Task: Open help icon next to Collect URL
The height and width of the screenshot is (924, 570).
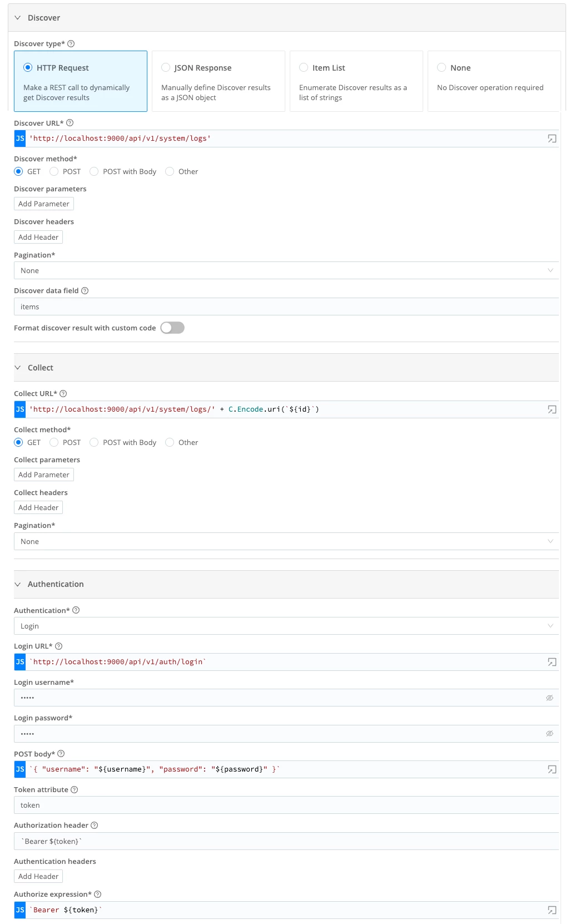Action: (63, 393)
